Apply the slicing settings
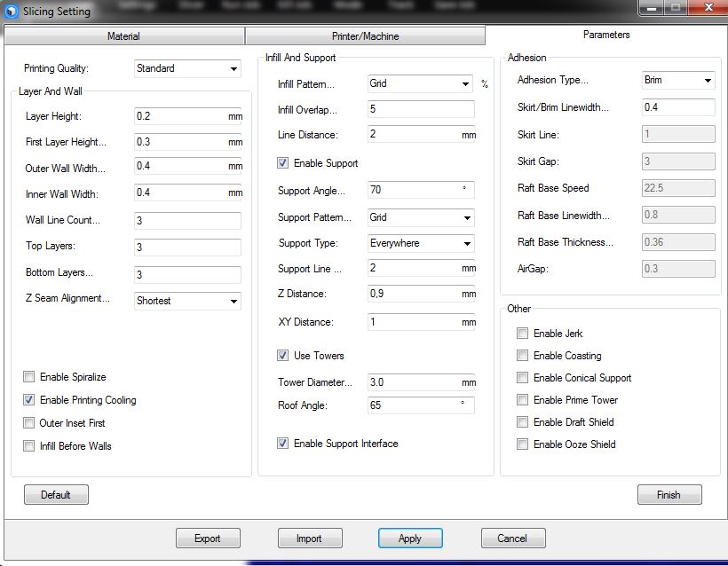 tap(409, 538)
